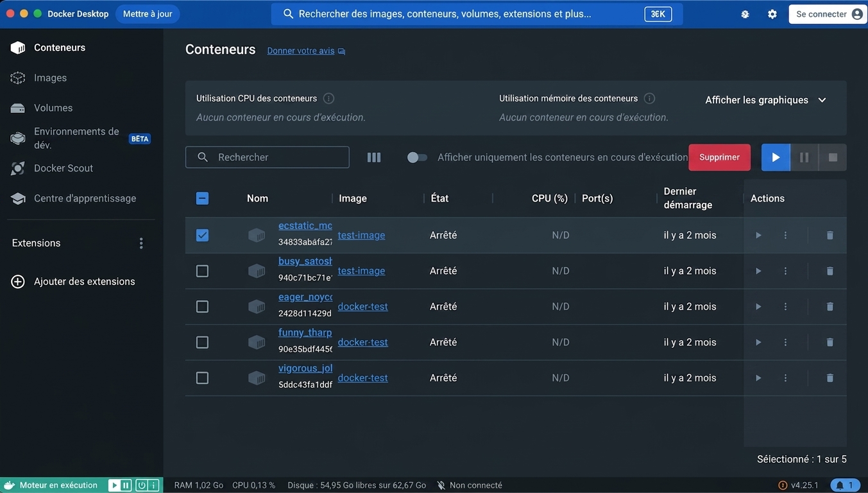Viewport: 868px width, 493px height.
Task: Open the troubleshoot bug icon
Action: pos(745,14)
